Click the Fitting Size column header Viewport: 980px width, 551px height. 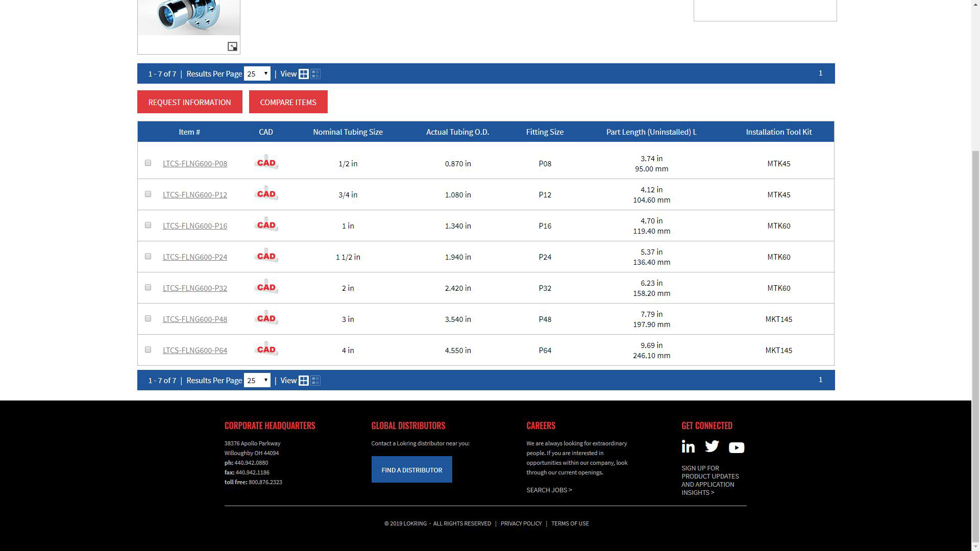pyautogui.click(x=545, y=132)
